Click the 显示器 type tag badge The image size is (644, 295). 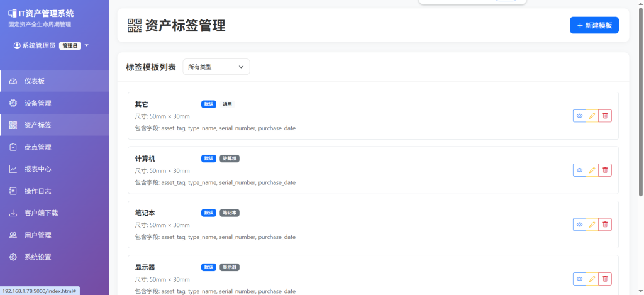tap(230, 267)
